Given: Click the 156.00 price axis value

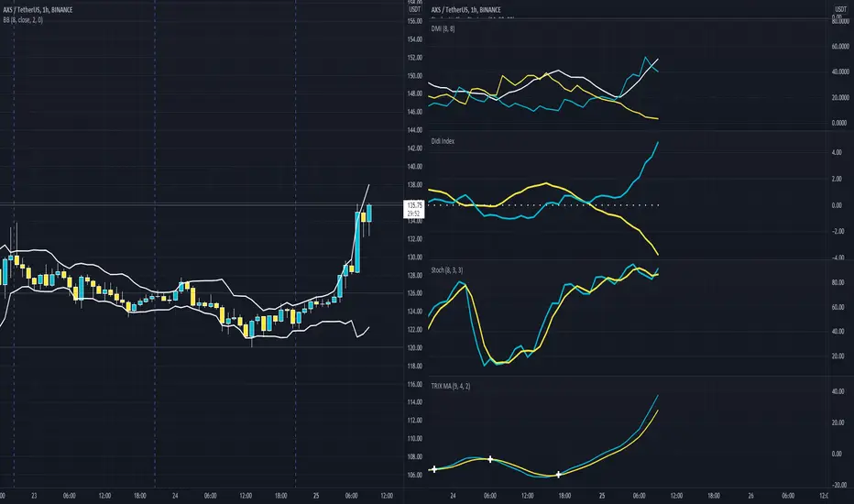Looking at the screenshot, I should (x=414, y=21).
